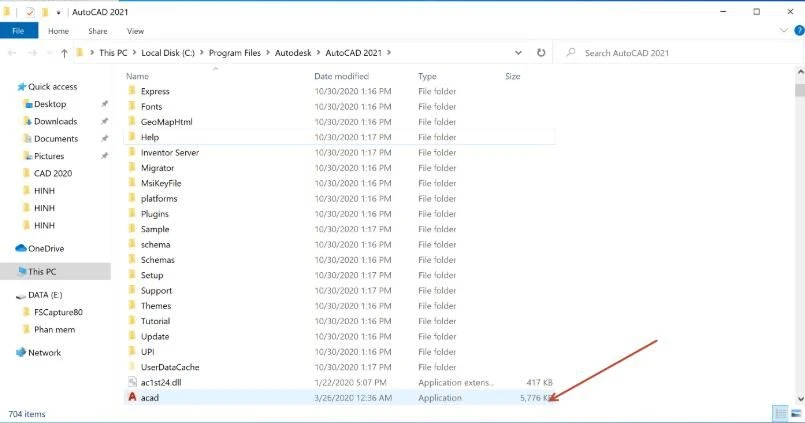Click the OneDrive cloud icon
805x423 pixels.
pyautogui.click(x=21, y=248)
